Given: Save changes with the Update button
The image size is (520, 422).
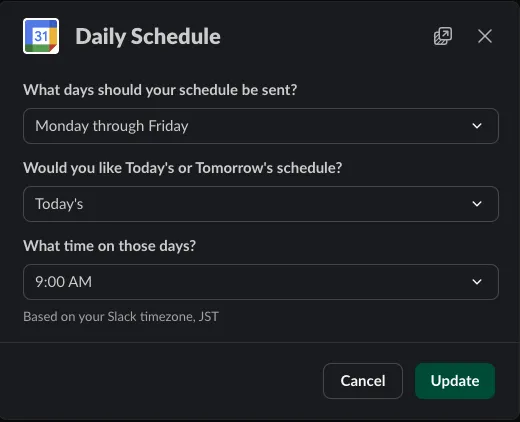Looking at the screenshot, I should click(455, 381).
